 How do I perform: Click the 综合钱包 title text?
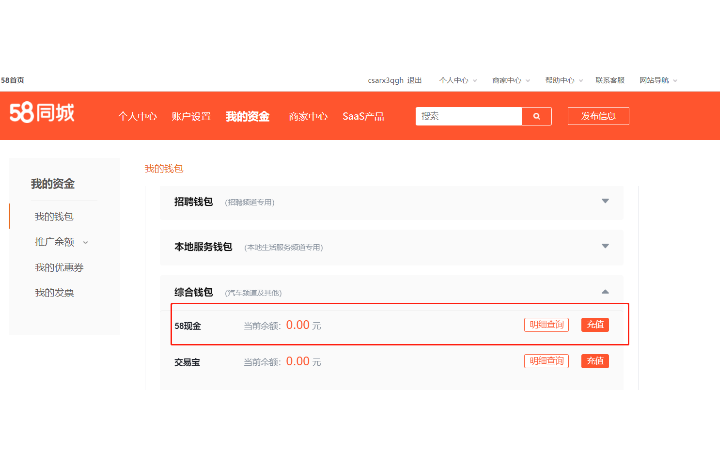193,292
